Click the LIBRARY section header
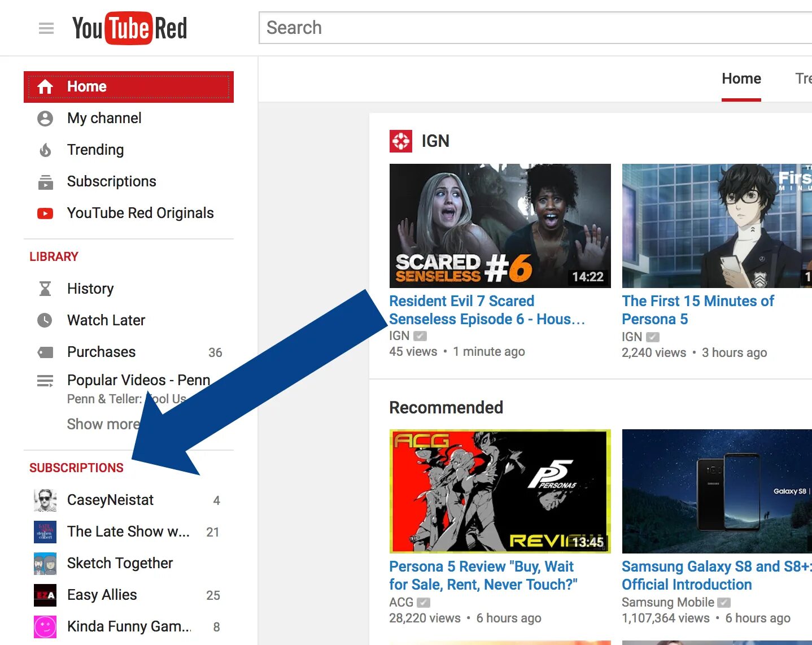 54,257
